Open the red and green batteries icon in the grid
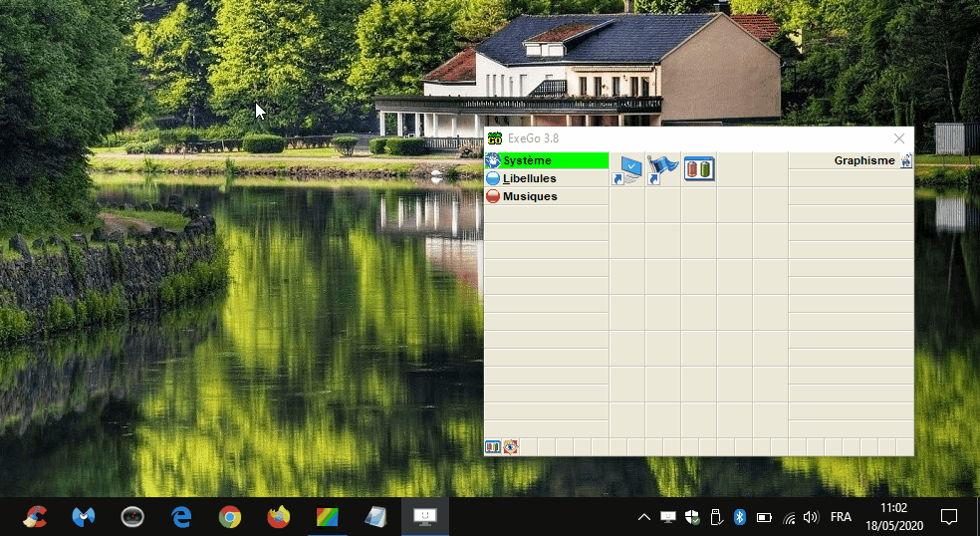Screen dimensions: 980x536 click(699, 168)
